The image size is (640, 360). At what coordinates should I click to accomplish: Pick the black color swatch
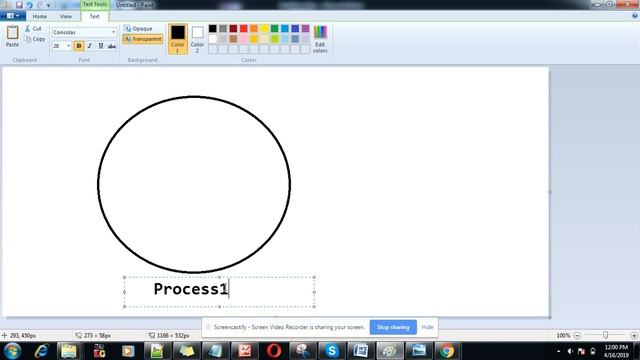(x=213, y=29)
